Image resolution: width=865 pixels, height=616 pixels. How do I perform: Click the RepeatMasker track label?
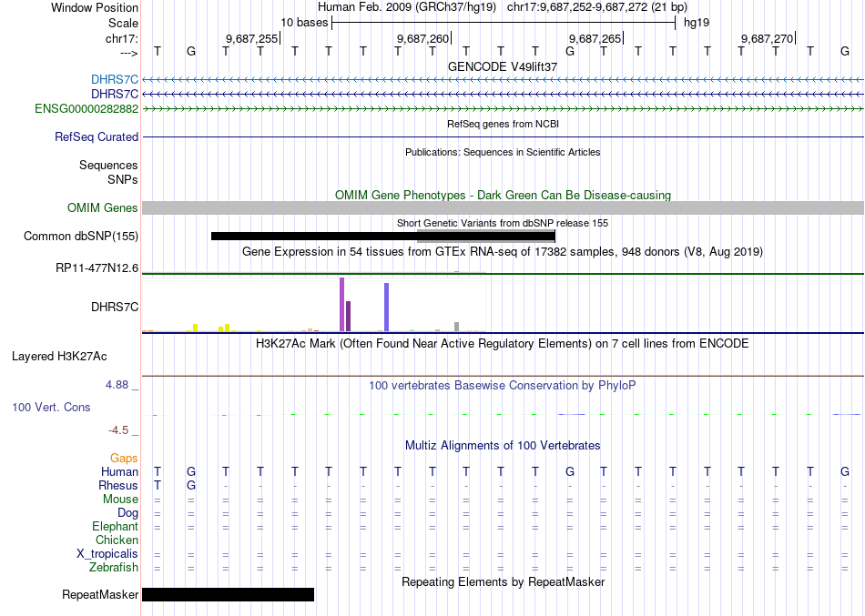100,594
